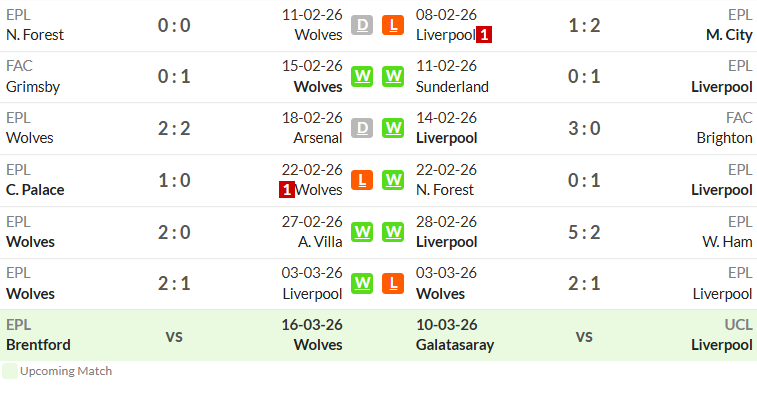Image resolution: width=757 pixels, height=400 pixels.
Task: Click the red card icon beside Liverpool
Action: click(484, 35)
